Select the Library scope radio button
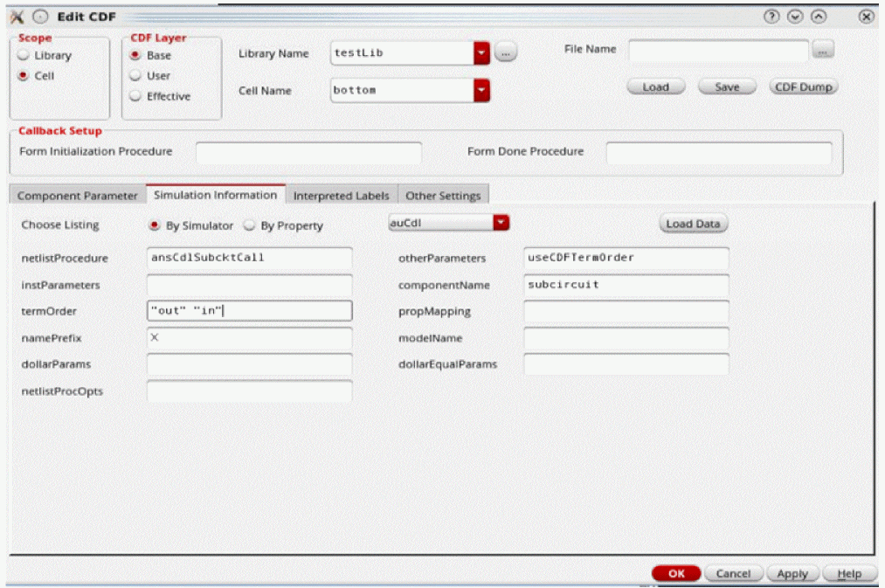This screenshot has height=588, width=885. pyautogui.click(x=24, y=56)
